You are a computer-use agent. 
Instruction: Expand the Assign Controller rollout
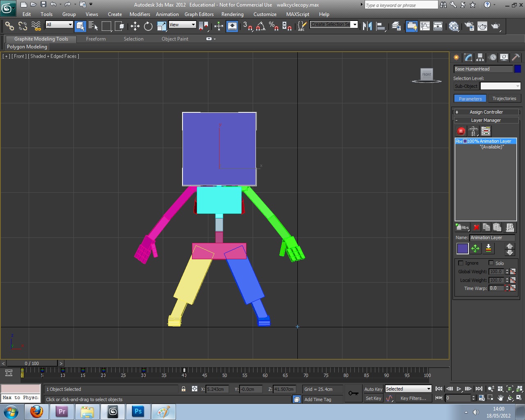coord(486,112)
